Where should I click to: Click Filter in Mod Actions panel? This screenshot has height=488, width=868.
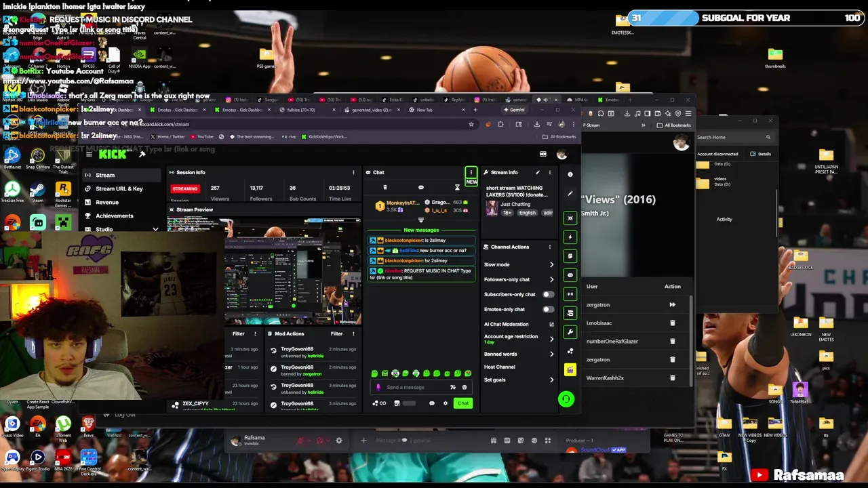click(x=336, y=333)
